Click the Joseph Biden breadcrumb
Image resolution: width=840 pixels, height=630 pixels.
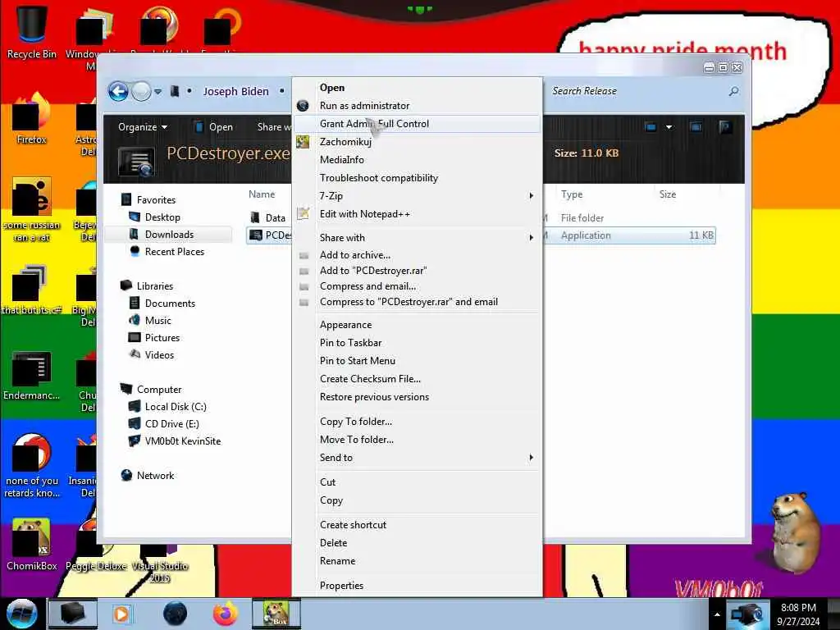pos(235,92)
